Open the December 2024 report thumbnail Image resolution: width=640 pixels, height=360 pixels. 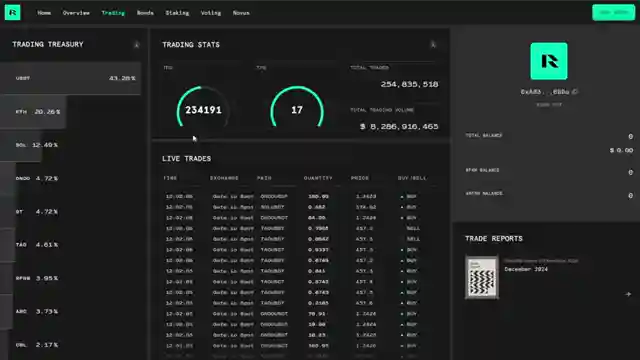pyautogui.click(x=482, y=278)
